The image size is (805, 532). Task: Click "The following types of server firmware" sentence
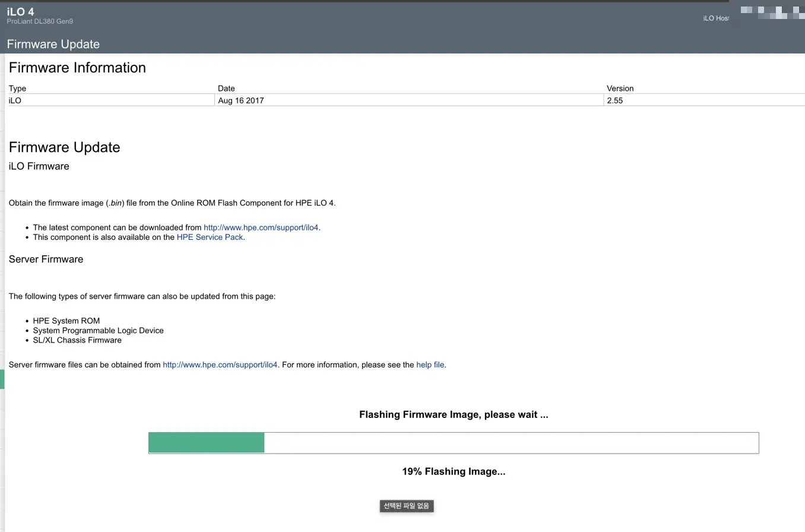[x=142, y=296]
